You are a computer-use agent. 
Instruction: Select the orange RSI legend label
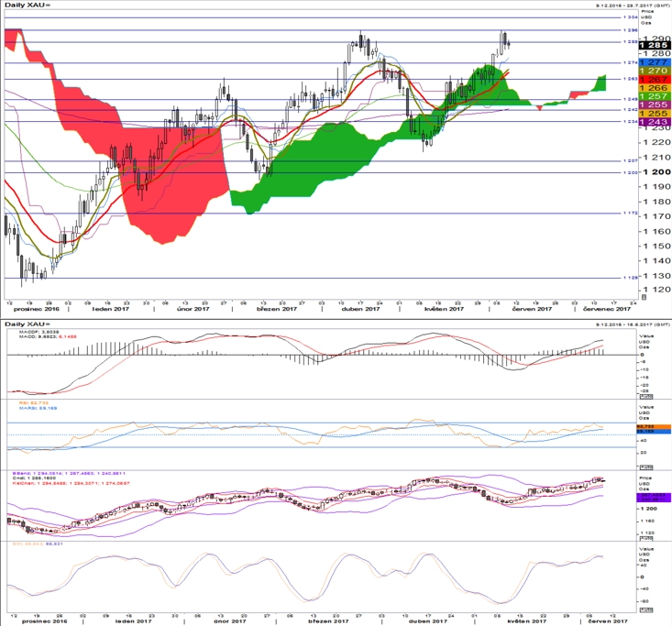click(33, 403)
